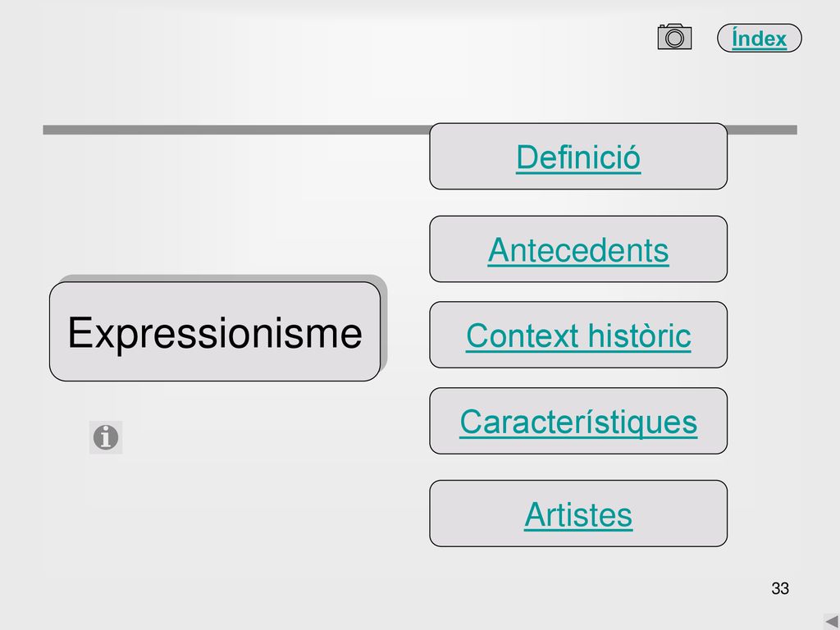
Task: Open the gray info icon
Action: (106, 437)
